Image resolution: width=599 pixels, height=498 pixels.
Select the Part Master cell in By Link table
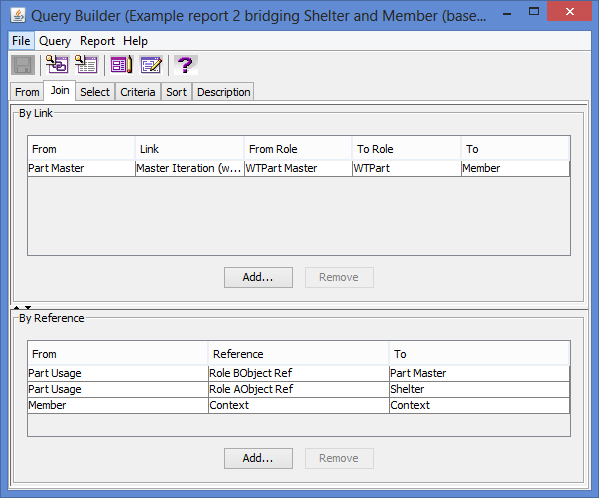81,168
